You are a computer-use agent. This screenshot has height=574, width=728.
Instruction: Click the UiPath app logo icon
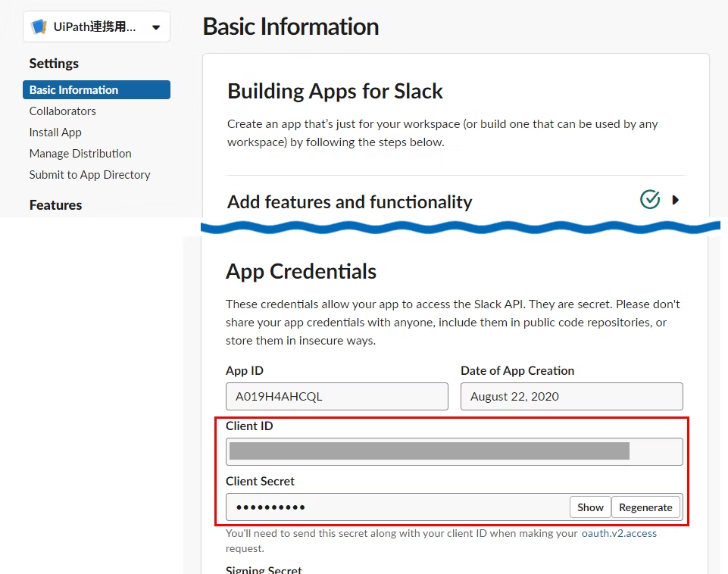point(39,27)
